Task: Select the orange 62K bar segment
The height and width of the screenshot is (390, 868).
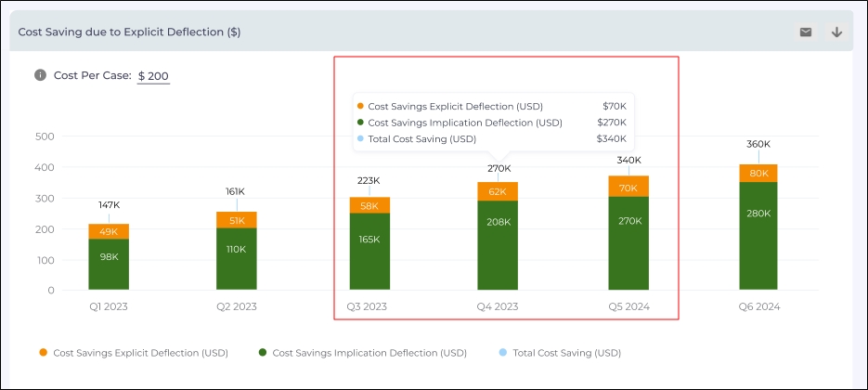Action: tap(498, 191)
